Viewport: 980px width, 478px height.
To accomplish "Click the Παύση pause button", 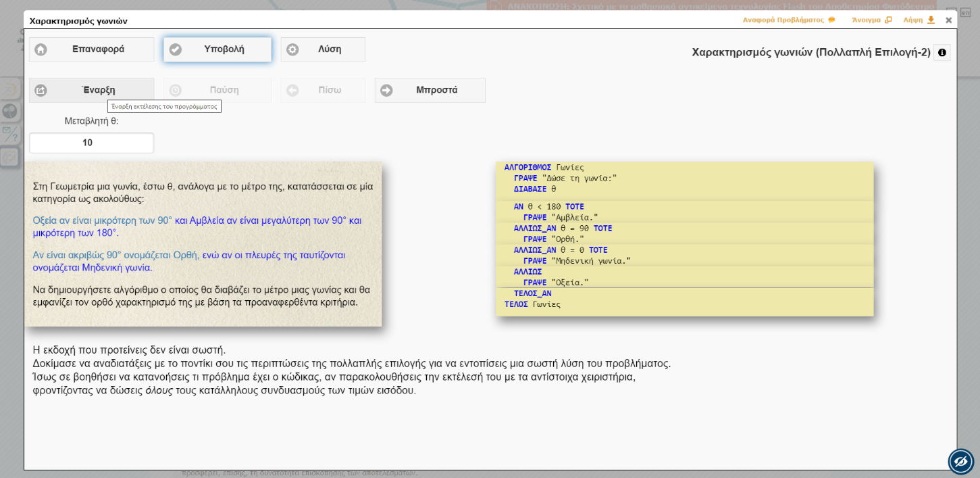I will (217, 90).
